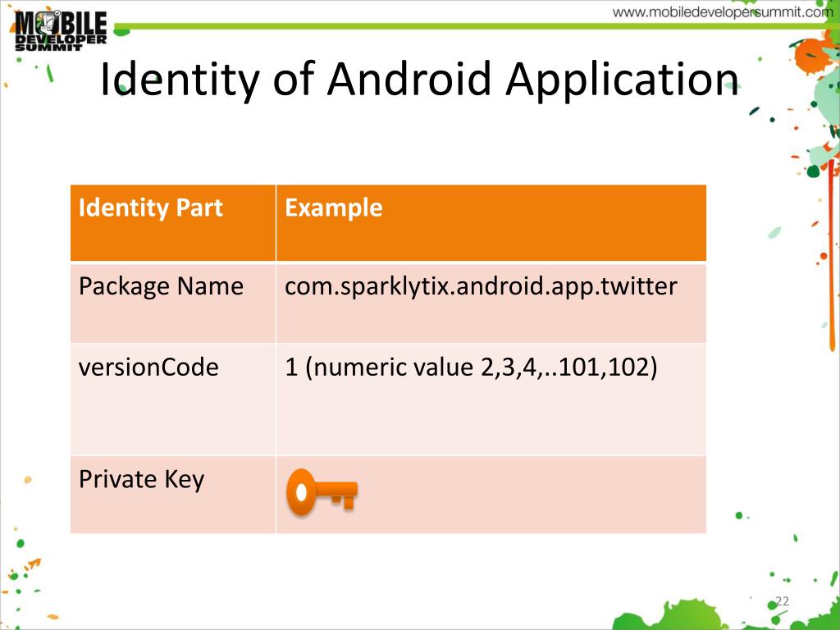Viewport: 840px width, 630px height.
Task: Click the Mobile Developer Summit logo
Action: point(61,30)
